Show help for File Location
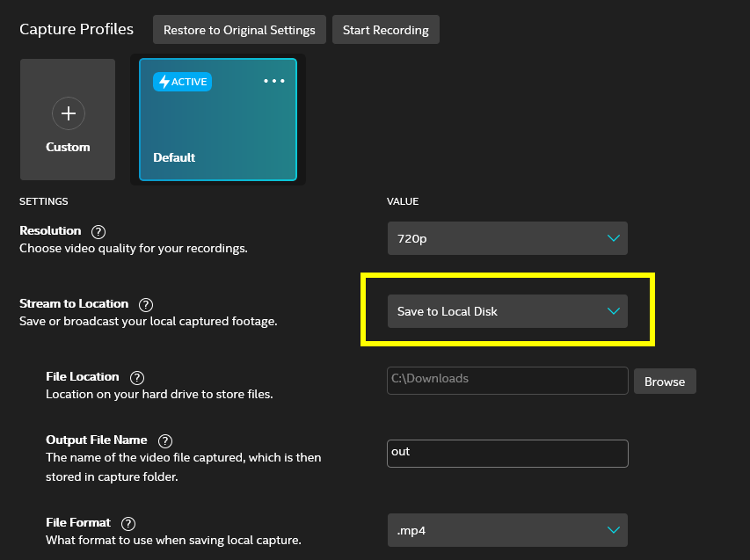 [137, 378]
